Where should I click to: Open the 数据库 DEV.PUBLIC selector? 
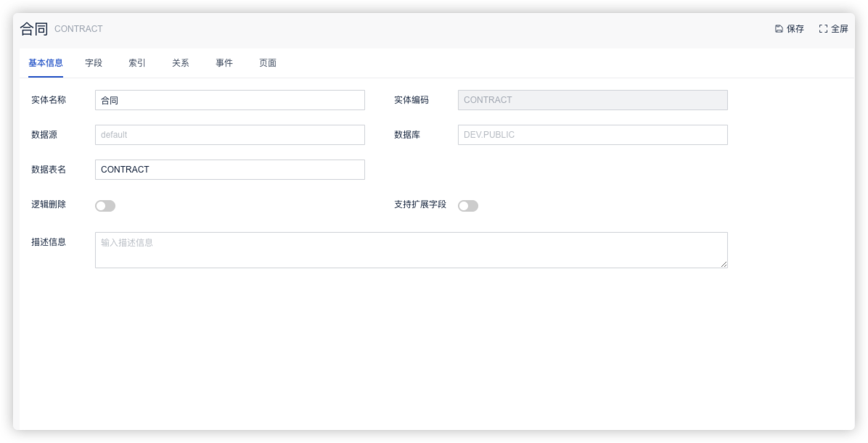(x=592, y=135)
